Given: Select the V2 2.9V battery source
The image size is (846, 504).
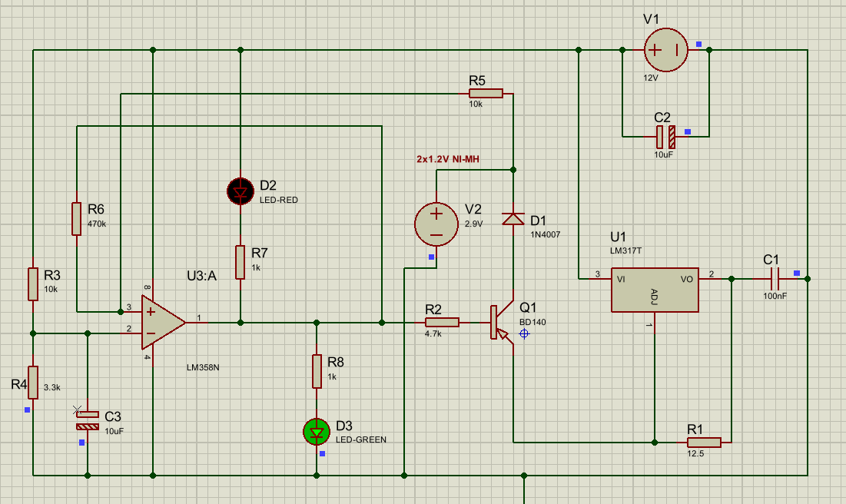Looking at the screenshot, I should pos(436,224).
